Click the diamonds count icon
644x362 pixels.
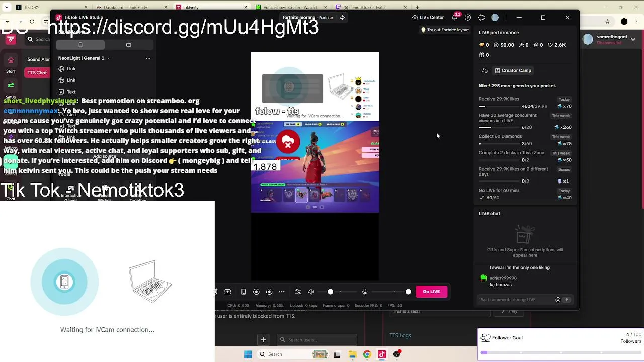coord(481,45)
